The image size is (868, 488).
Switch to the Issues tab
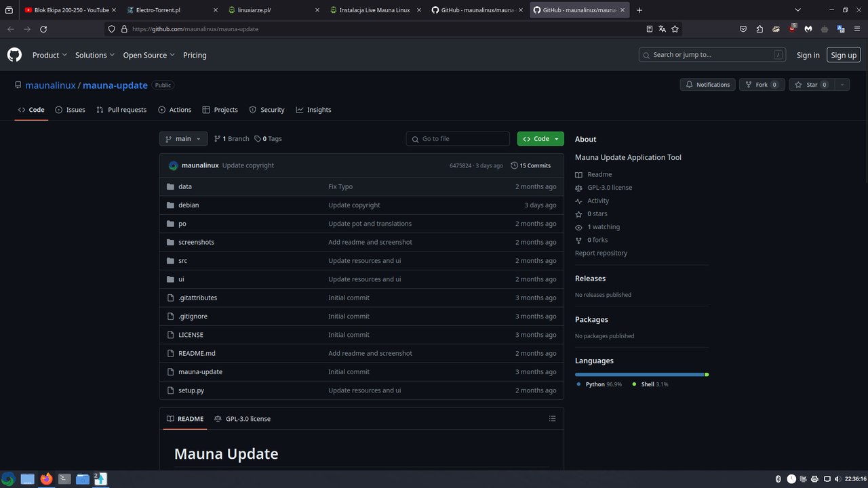pyautogui.click(x=71, y=110)
